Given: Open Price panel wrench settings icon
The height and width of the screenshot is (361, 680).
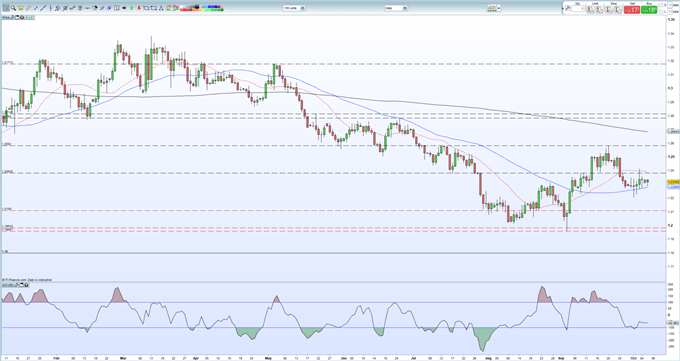Looking at the screenshot, I should coord(12,17).
